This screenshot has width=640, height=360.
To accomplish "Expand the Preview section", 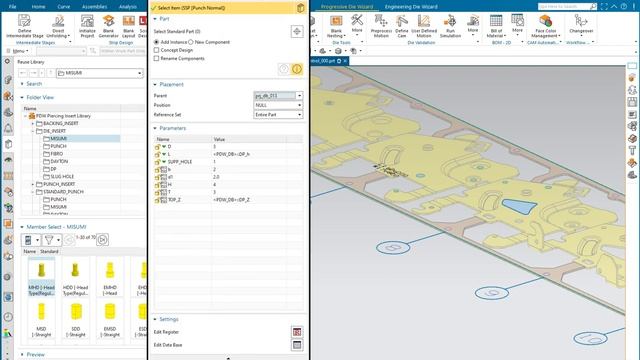I will (x=22, y=355).
